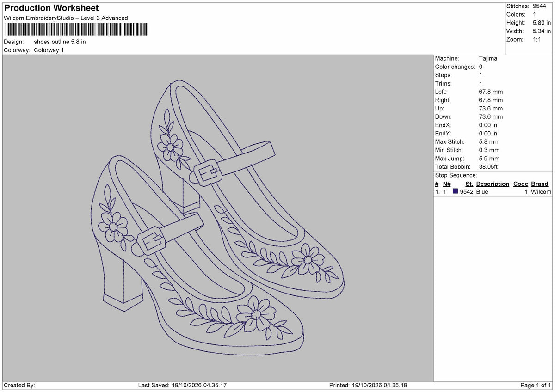Click the Stops value
The width and height of the screenshot is (555, 392).
click(x=481, y=75)
